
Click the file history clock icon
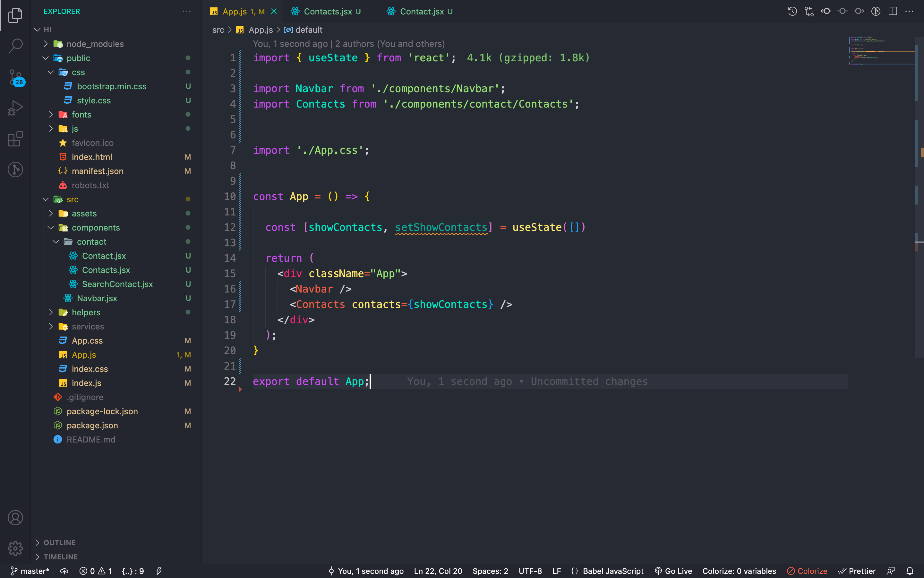tap(792, 12)
